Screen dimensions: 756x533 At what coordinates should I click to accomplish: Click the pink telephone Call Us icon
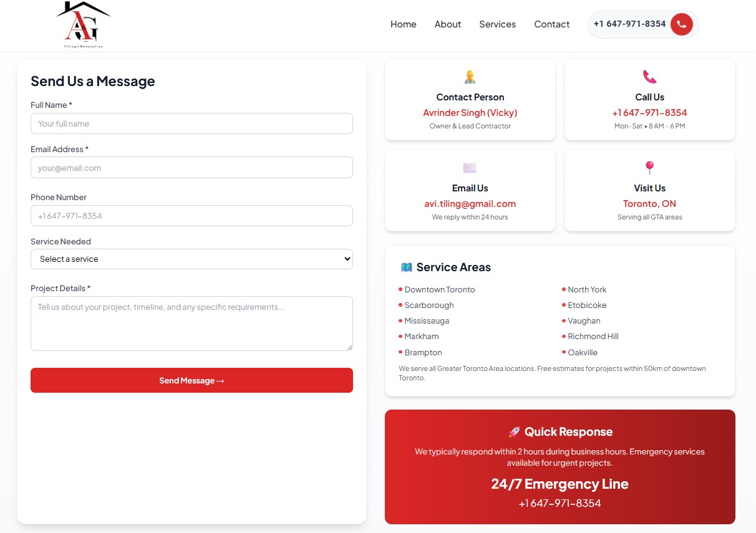point(649,77)
